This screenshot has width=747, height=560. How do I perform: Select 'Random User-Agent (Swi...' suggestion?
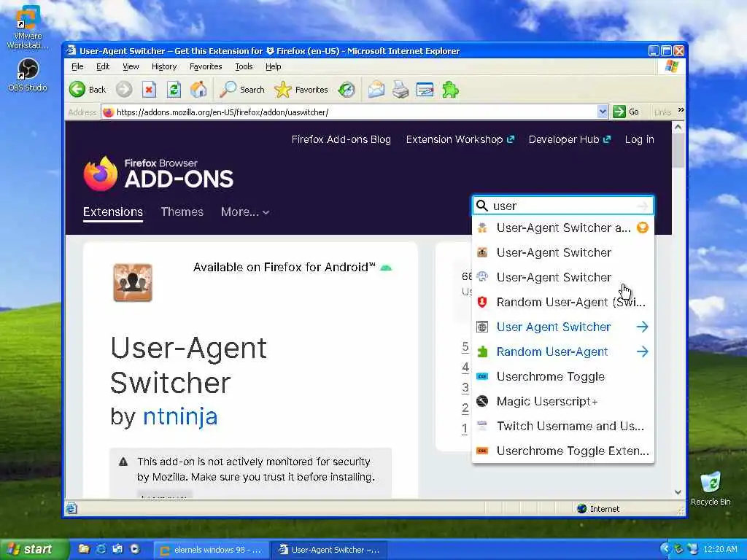point(562,302)
